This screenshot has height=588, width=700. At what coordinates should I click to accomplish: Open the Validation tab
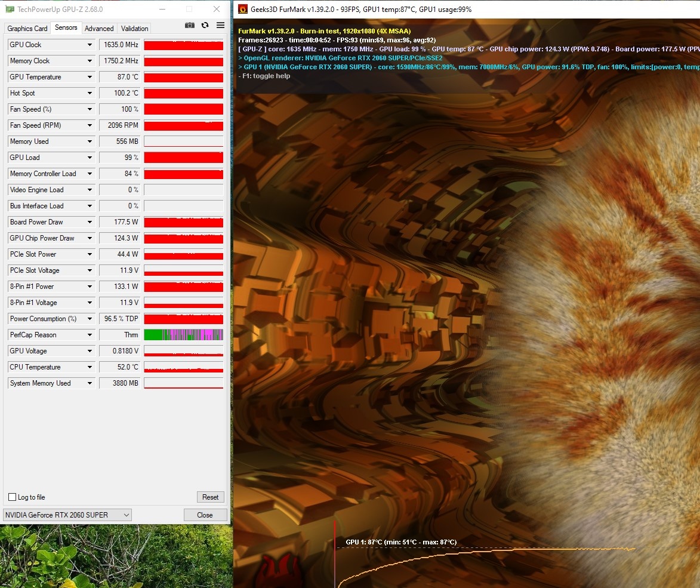pyautogui.click(x=134, y=28)
